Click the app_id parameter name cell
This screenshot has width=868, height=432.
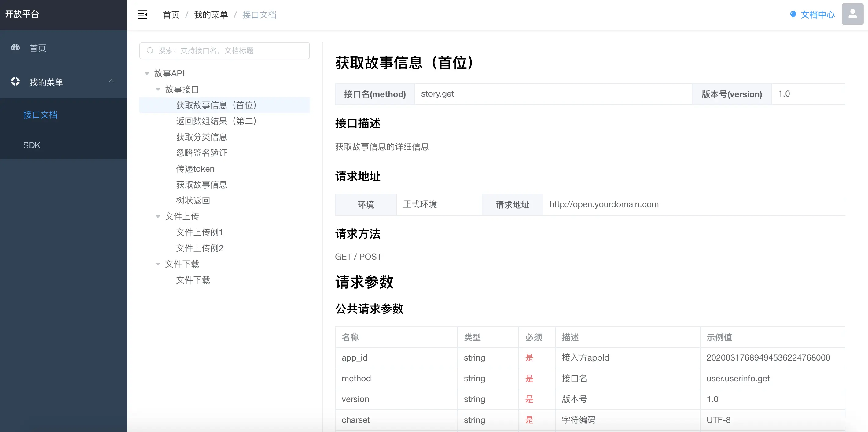coord(396,357)
